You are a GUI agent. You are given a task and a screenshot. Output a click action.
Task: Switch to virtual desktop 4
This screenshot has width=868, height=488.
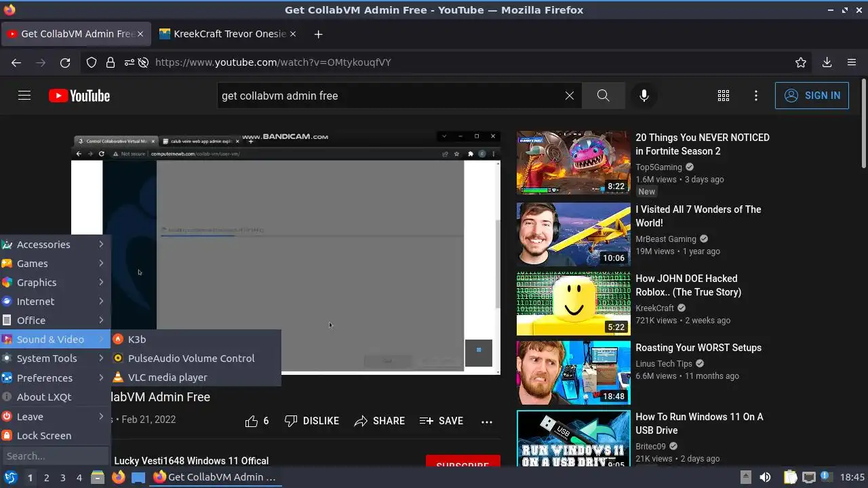pyautogui.click(x=79, y=477)
